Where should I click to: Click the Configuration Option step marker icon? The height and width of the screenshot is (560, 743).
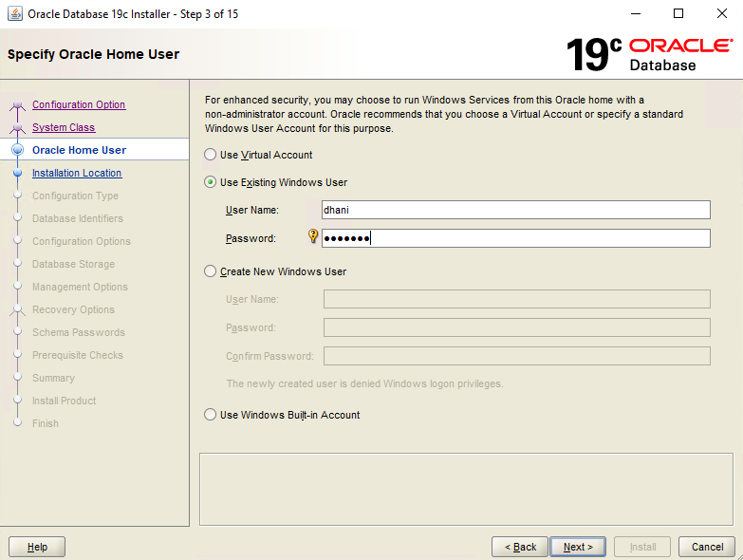click(x=17, y=104)
